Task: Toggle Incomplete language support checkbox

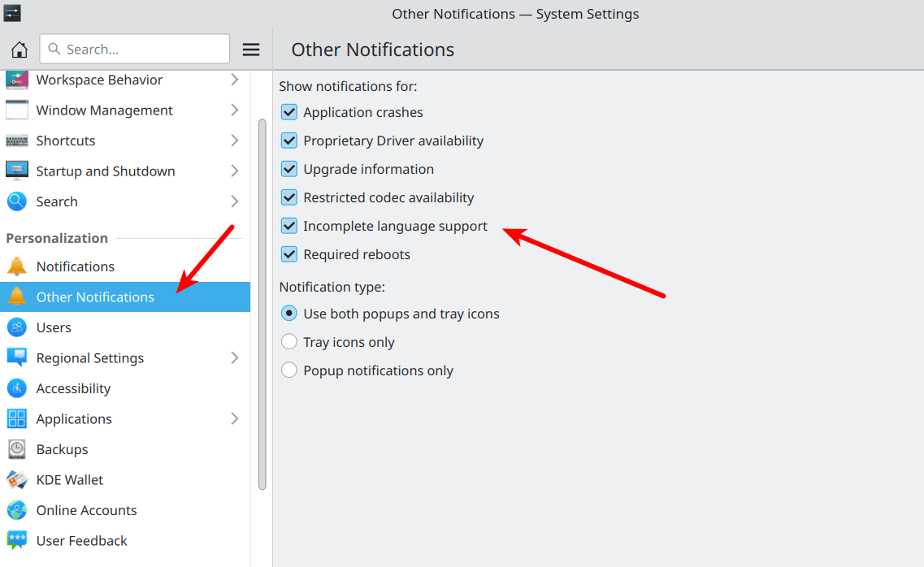Action: tap(288, 226)
